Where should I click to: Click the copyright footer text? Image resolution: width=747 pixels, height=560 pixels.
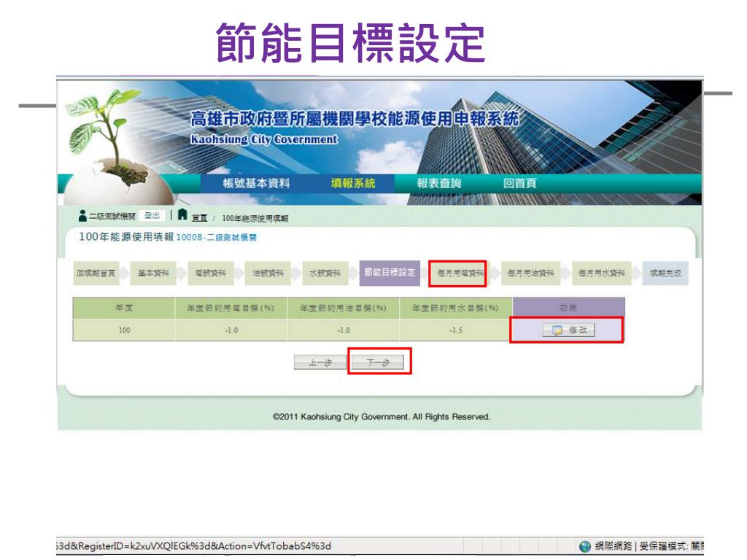[x=381, y=416]
